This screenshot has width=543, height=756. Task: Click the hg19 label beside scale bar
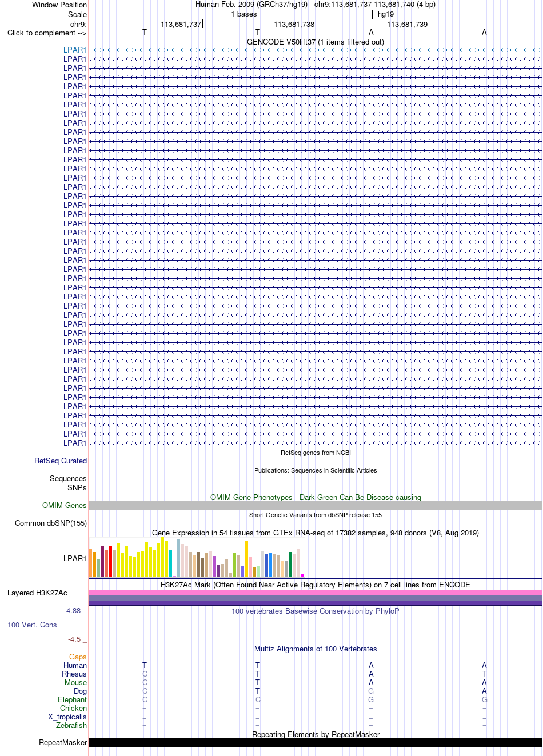click(x=386, y=14)
